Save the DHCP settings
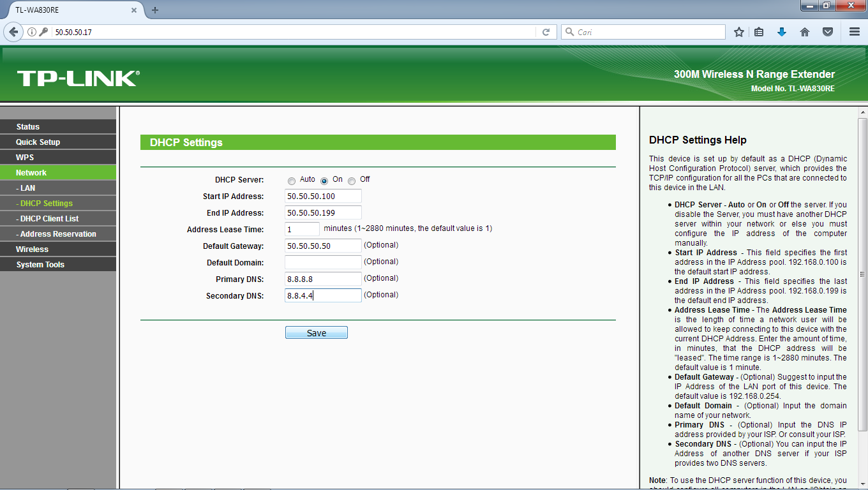Image resolution: width=868 pixels, height=490 pixels. [x=317, y=333]
